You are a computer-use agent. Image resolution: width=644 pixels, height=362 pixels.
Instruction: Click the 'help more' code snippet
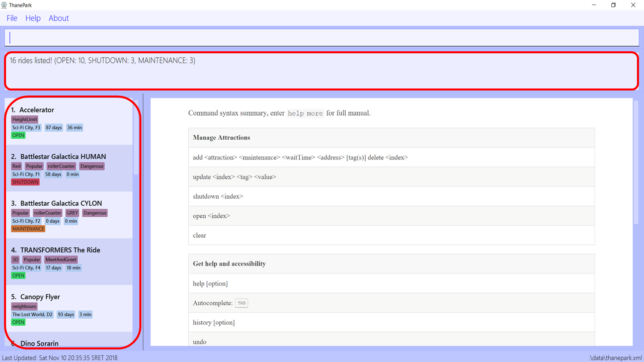point(305,114)
